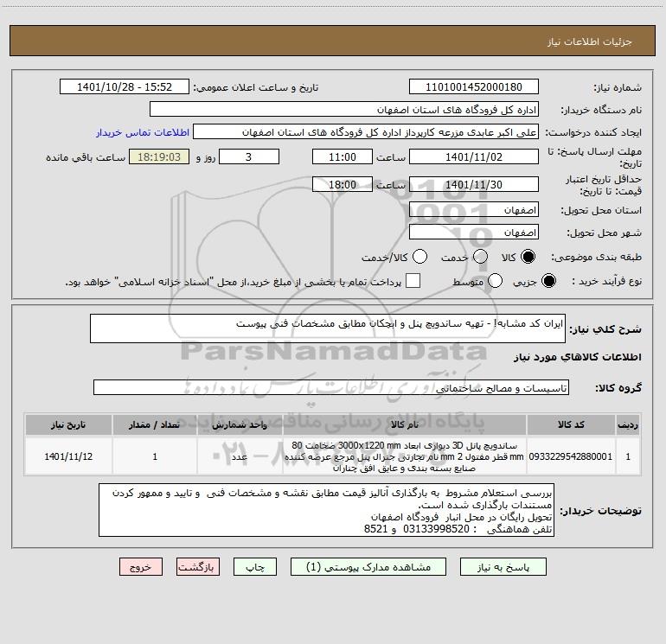
Task: Click the ساندویچ پانل 3D product name cell
Action: [405, 456]
